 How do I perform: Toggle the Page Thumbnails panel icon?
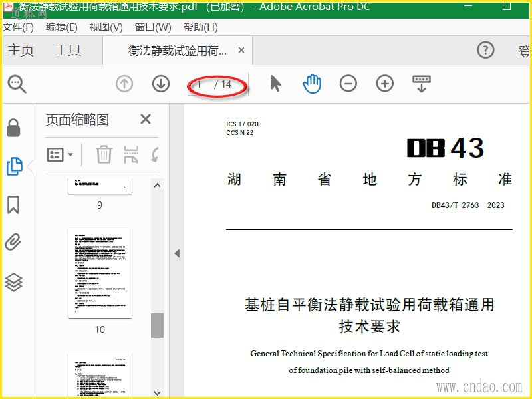pyautogui.click(x=14, y=166)
